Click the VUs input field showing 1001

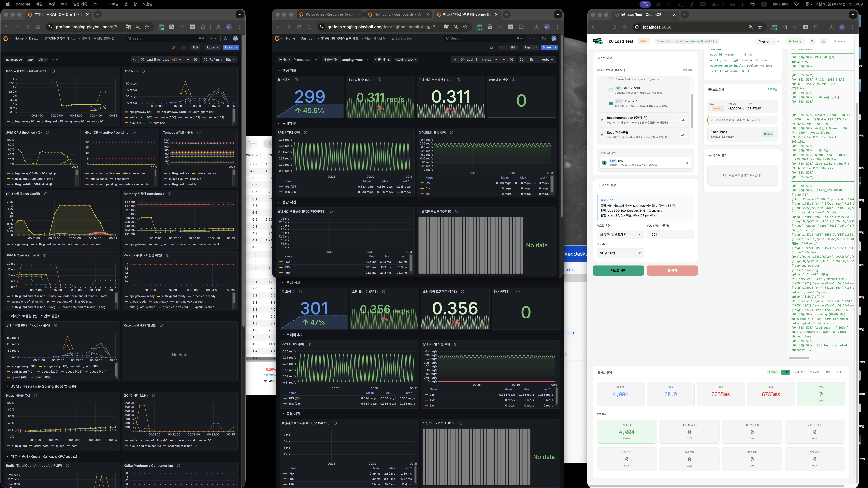670,234
